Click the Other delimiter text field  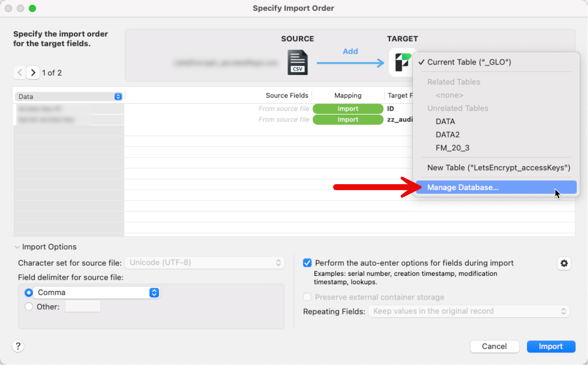(x=83, y=307)
